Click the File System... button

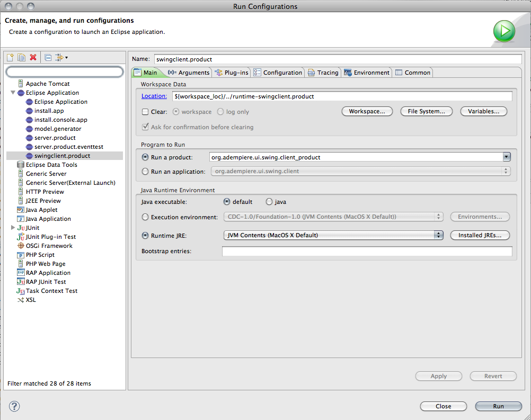point(427,111)
